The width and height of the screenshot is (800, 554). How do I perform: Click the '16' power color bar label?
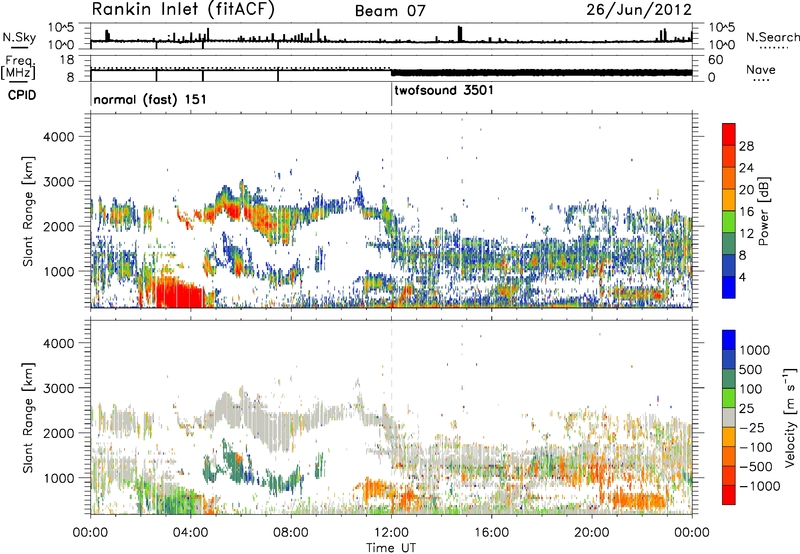coord(746,212)
